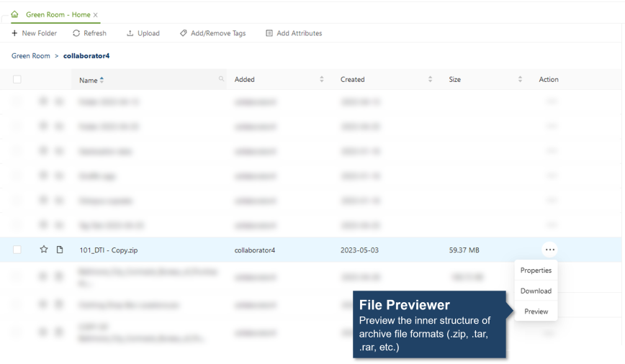This screenshot has height=364, width=625.
Task: Choose Properties from the action menu
Action: pos(536,270)
